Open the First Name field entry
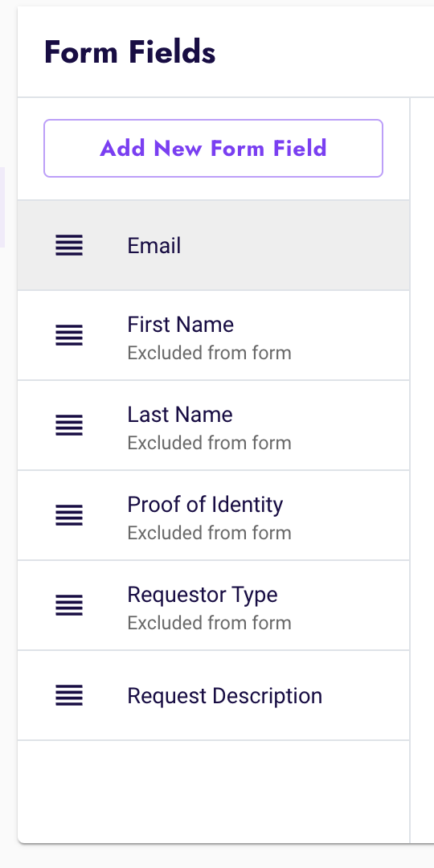Image resolution: width=434 pixels, height=868 pixels. [x=214, y=335]
